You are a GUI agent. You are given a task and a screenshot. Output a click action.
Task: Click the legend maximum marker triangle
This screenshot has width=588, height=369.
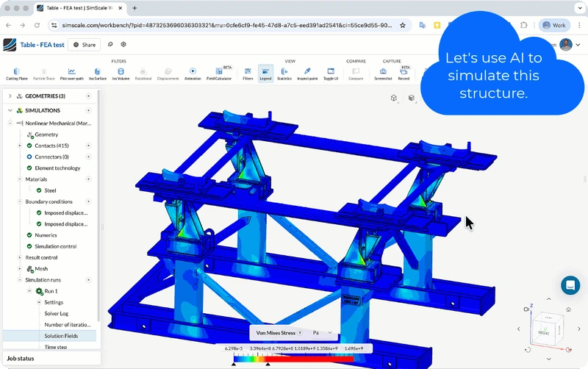[268, 364]
